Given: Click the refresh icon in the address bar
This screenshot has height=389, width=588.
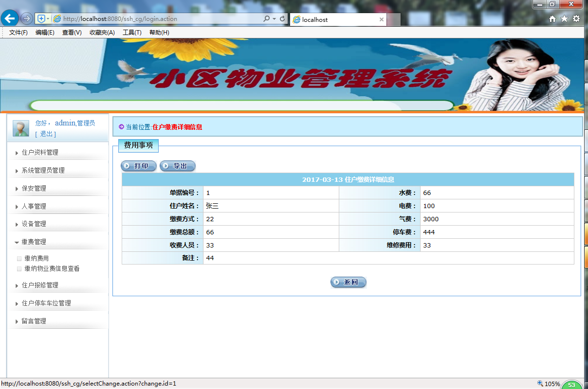Looking at the screenshot, I should tap(283, 18).
